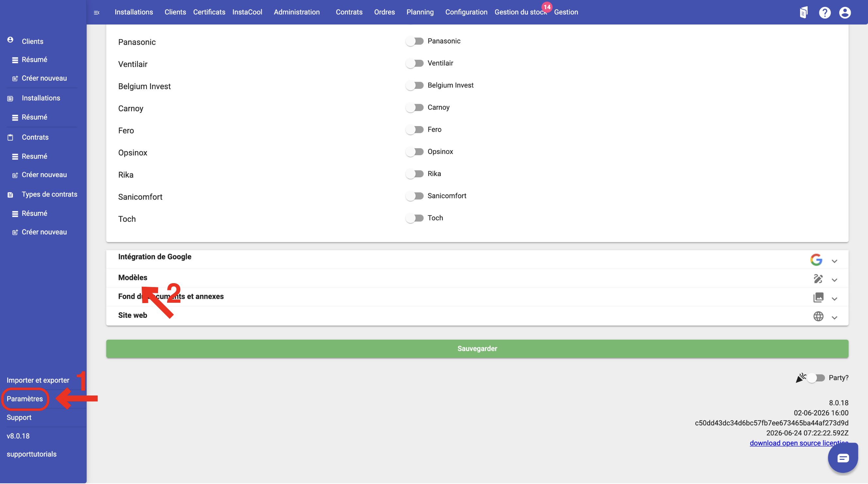Open Résumé under the sidebar Installations section
Screen dimensions: 868x484
coord(34,117)
